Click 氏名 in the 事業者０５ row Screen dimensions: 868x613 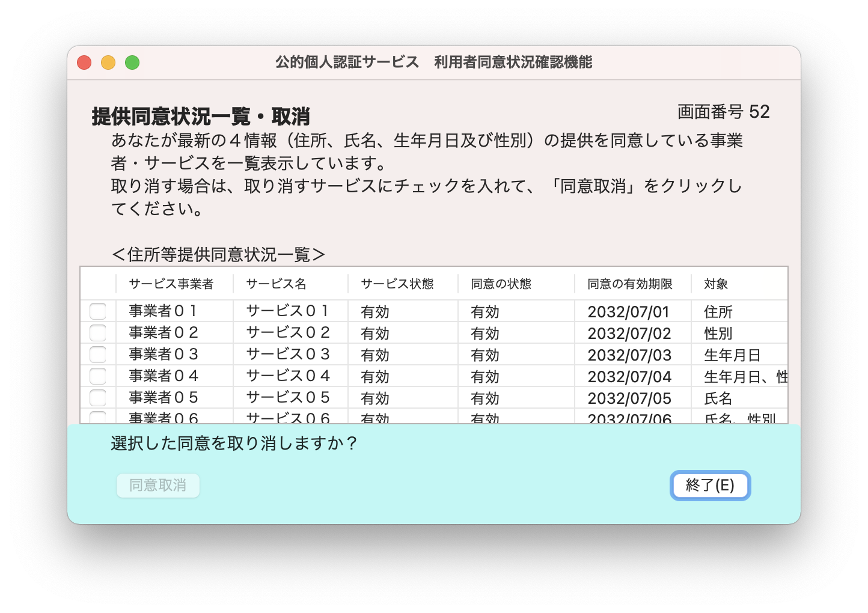(x=718, y=398)
